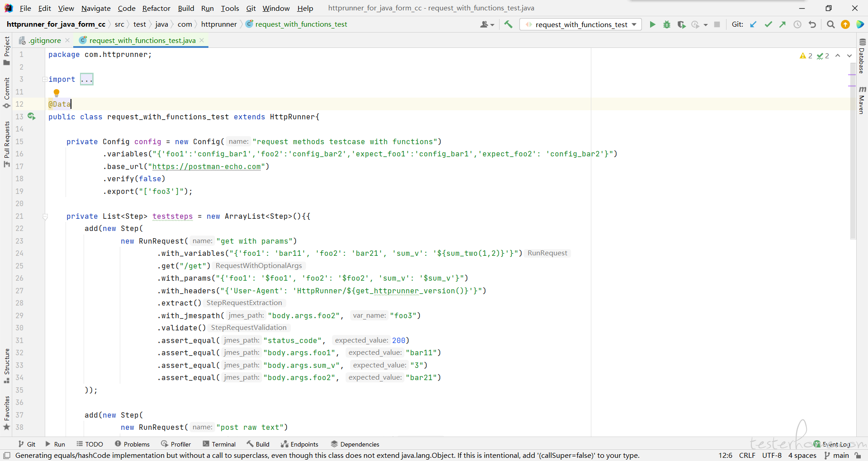Select request_with_functions_test.java tab
The image size is (868, 461).
[142, 40]
